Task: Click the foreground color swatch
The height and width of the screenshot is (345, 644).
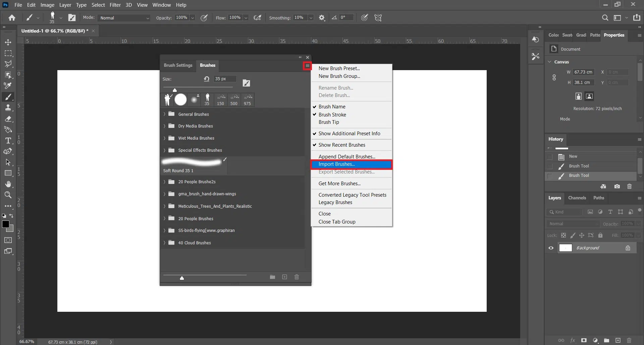Action: 5,224
